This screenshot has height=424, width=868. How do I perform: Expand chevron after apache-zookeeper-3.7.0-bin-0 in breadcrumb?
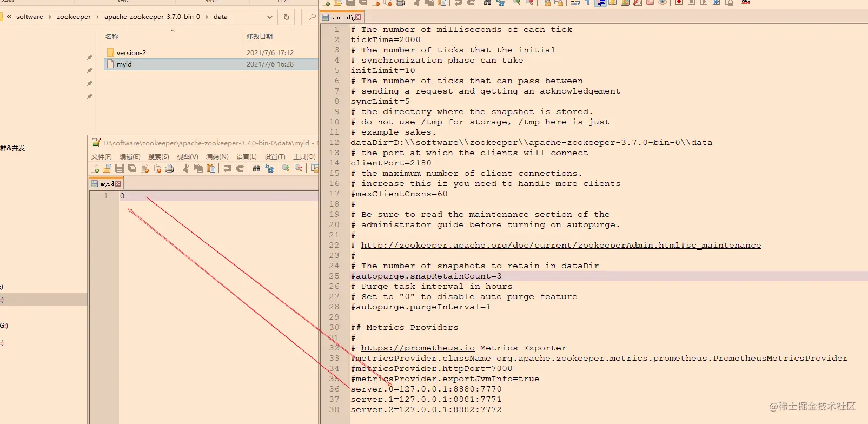tap(207, 17)
